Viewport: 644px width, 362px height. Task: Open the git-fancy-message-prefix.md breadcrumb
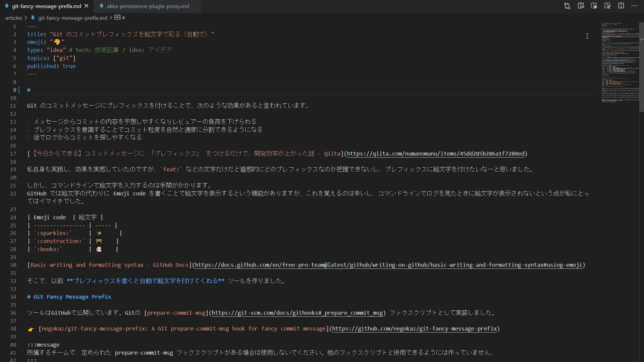tap(72, 18)
